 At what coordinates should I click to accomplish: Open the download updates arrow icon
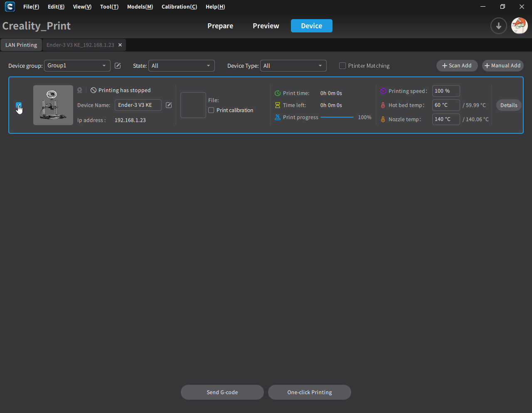click(x=498, y=26)
